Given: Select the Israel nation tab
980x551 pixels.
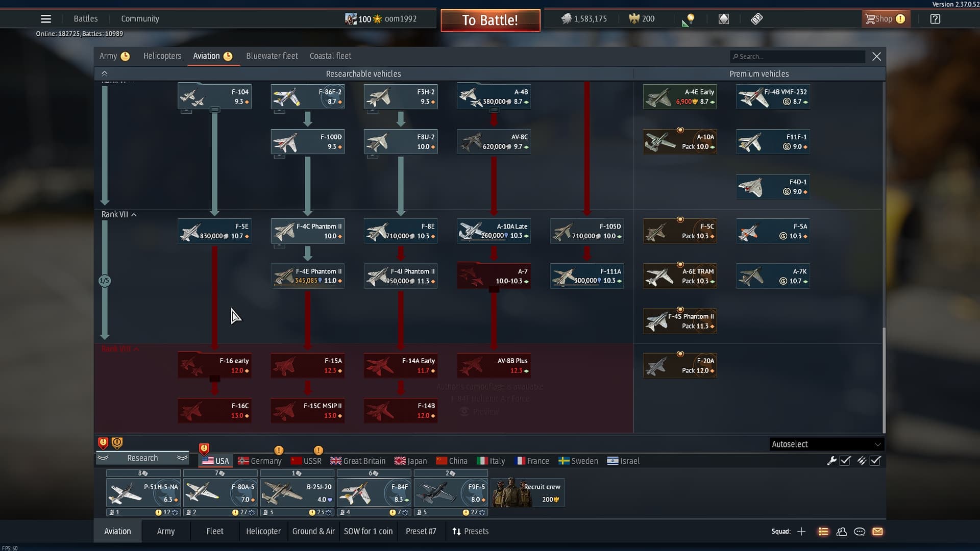Looking at the screenshot, I should click(623, 461).
